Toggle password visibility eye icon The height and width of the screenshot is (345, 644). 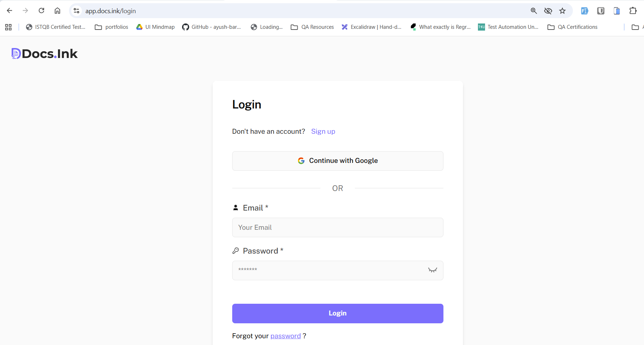click(x=432, y=270)
